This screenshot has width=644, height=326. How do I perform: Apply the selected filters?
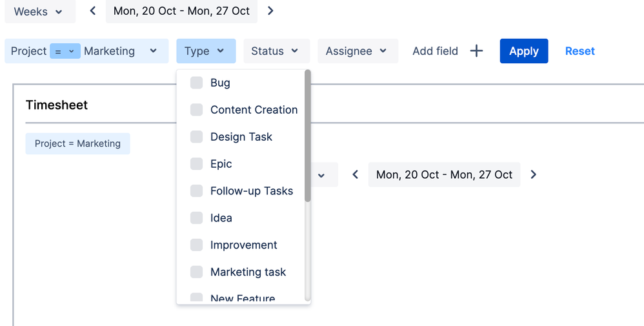(x=523, y=51)
